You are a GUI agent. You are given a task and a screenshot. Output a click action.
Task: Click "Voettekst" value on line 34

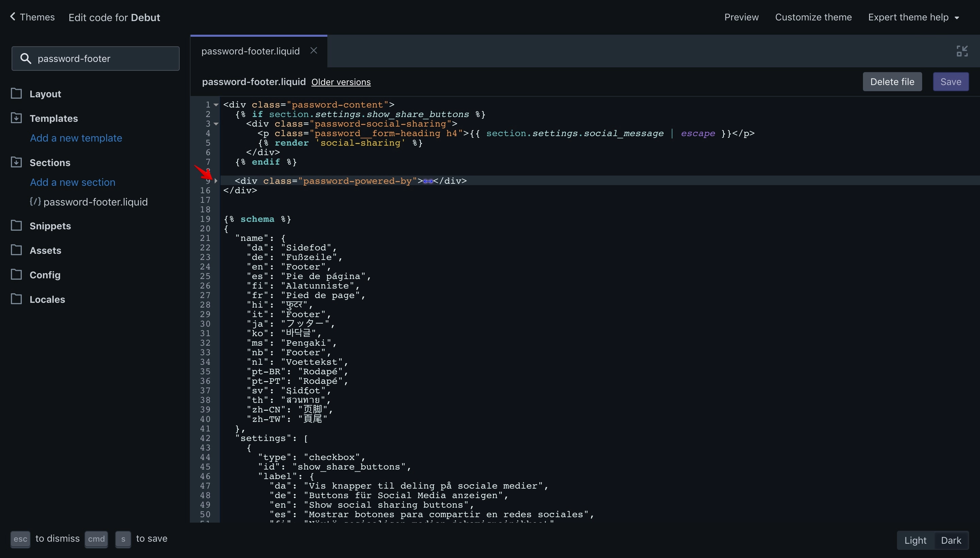coord(312,362)
